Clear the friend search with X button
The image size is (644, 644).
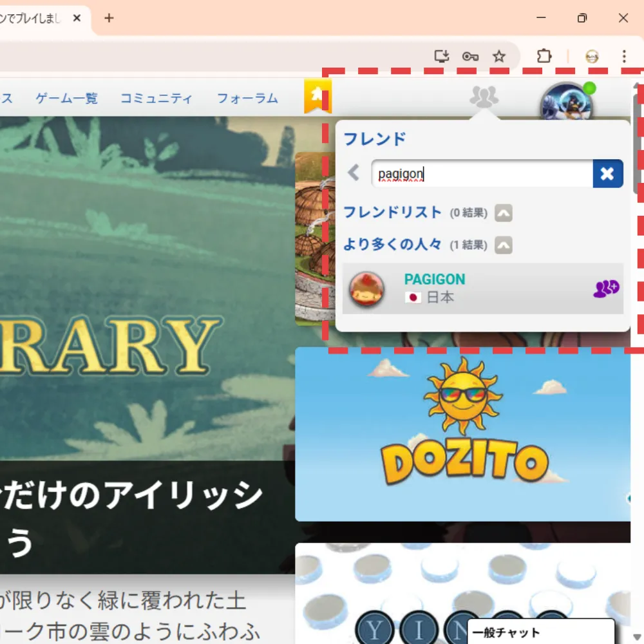click(x=607, y=173)
